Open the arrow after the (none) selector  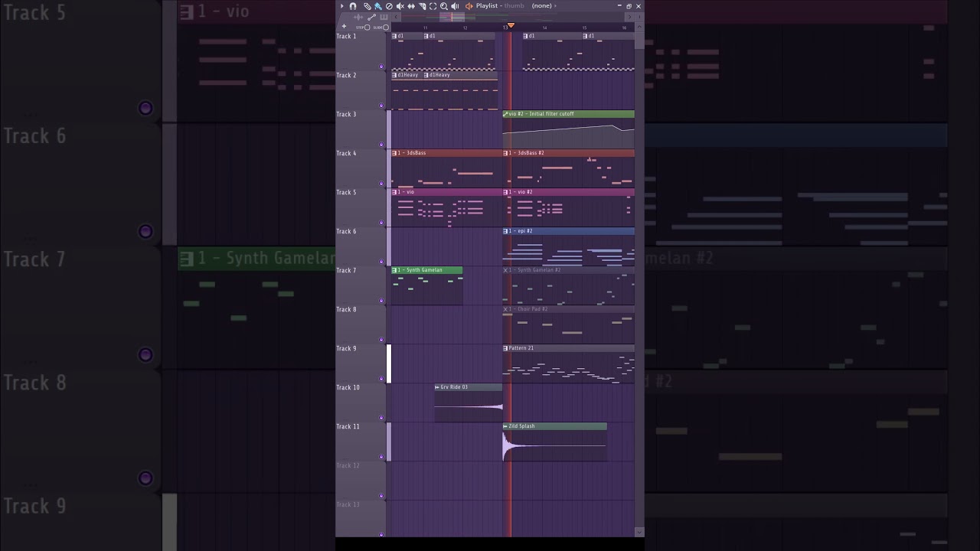(555, 6)
